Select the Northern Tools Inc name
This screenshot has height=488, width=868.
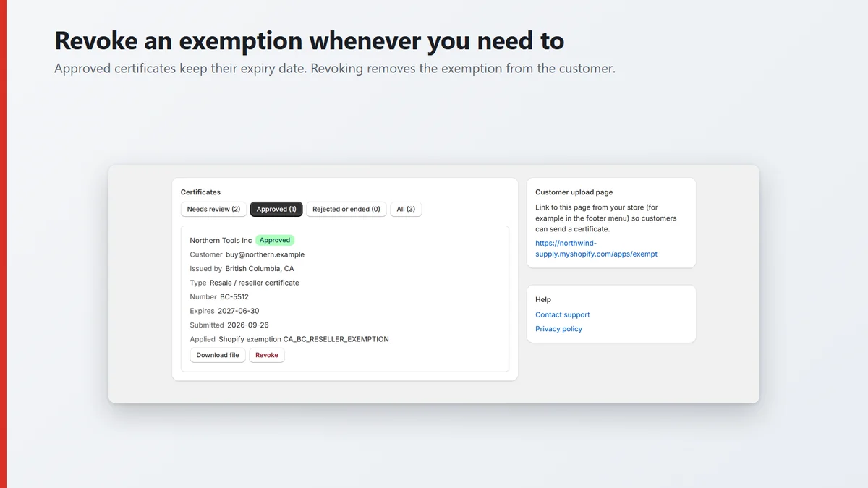tap(221, 240)
